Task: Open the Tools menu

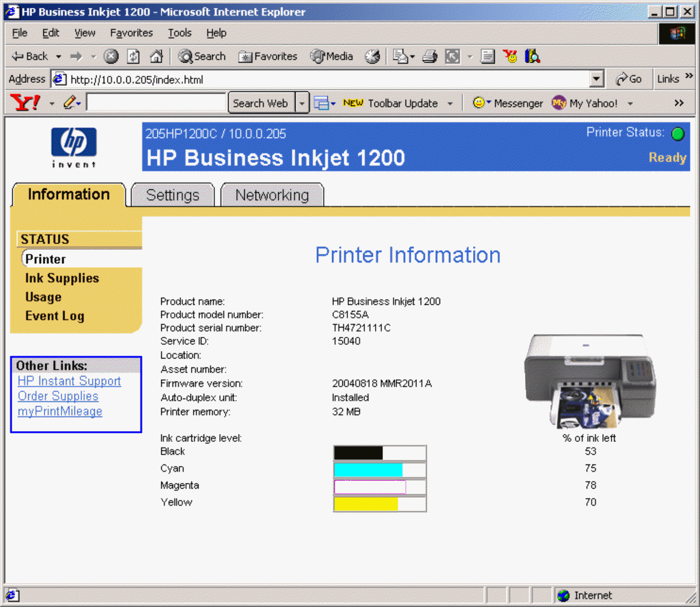Action: click(x=180, y=33)
